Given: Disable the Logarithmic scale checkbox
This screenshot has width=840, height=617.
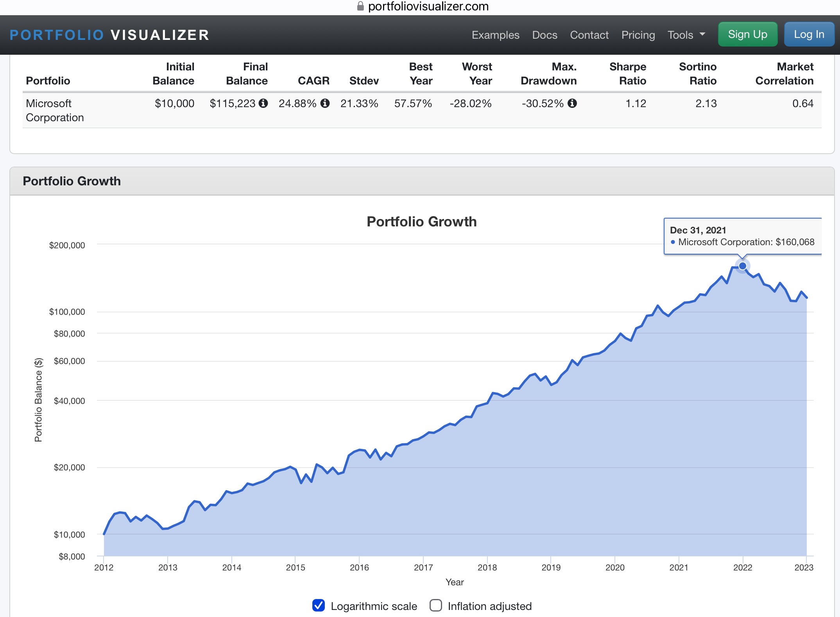Looking at the screenshot, I should click(x=319, y=605).
